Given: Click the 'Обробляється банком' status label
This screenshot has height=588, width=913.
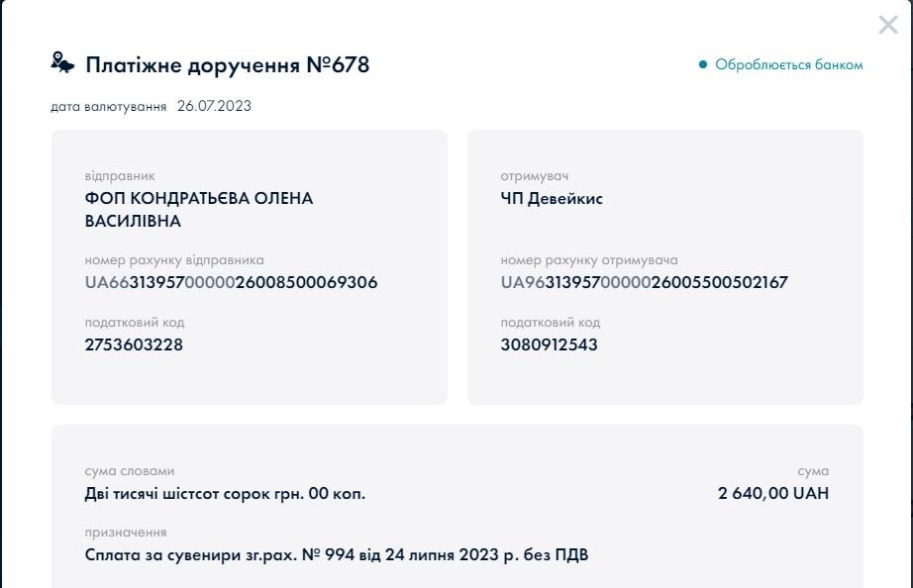Looking at the screenshot, I should 789,65.
